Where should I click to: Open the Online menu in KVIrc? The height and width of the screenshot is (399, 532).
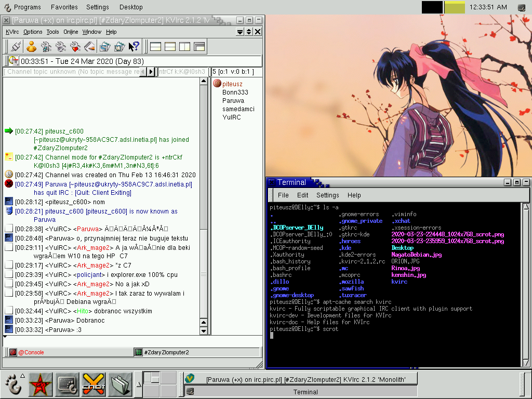click(x=71, y=32)
